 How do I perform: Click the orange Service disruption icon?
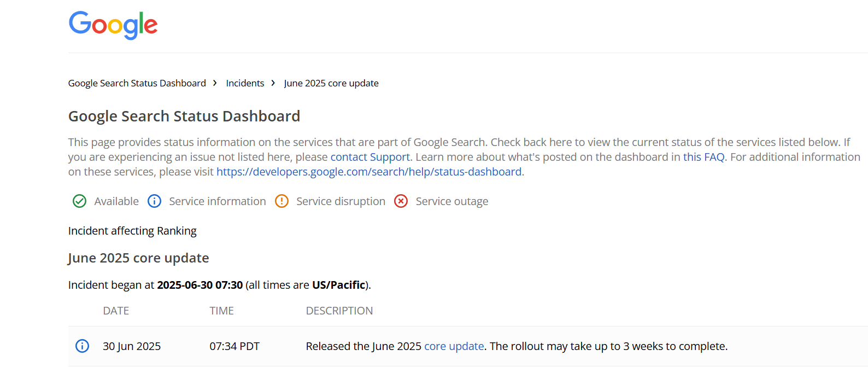click(x=281, y=201)
